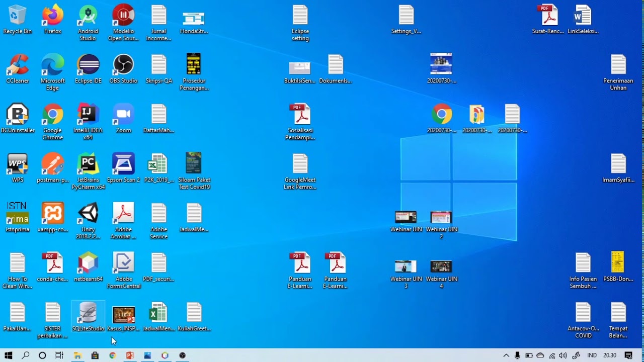Launch IntelliJ IDEA x64
The image size is (644, 362).
(88, 122)
